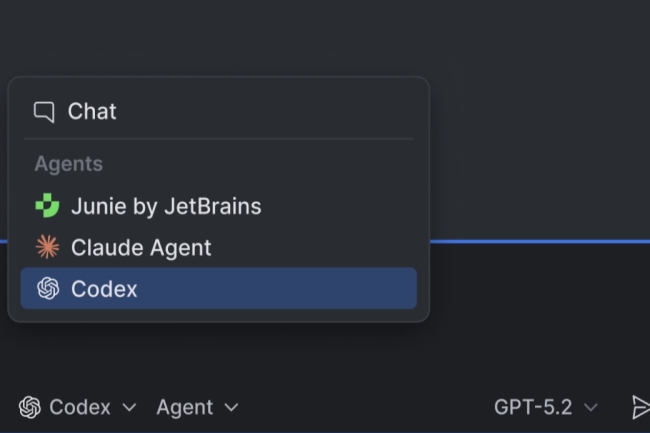
Task: Select Claude Agent from the agents list
Action: click(x=141, y=247)
